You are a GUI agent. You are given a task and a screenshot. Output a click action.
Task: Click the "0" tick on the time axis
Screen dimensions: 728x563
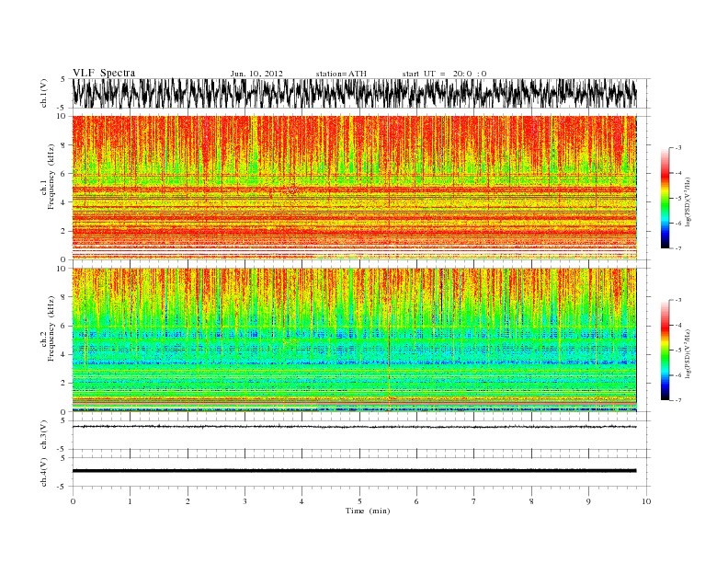[x=73, y=501]
